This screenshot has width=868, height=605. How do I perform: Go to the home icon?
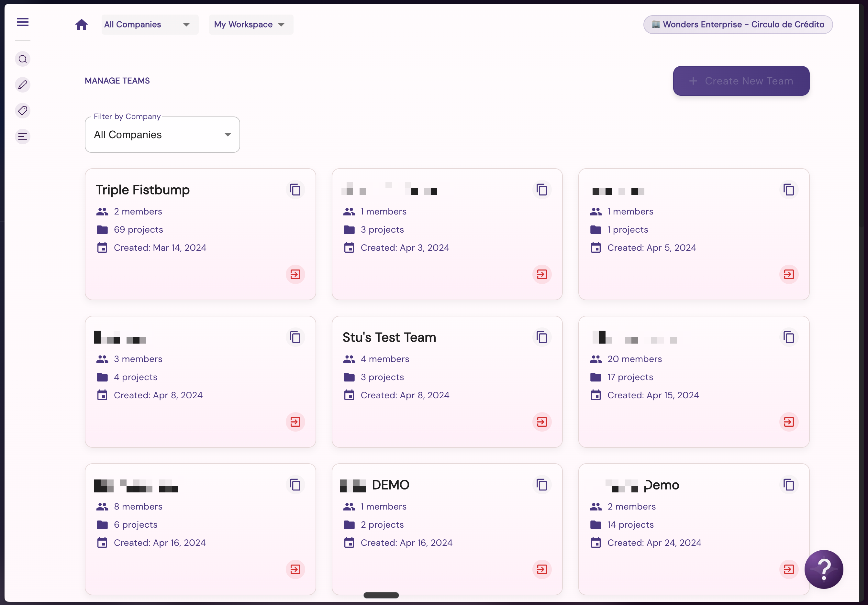tap(81, 25)
